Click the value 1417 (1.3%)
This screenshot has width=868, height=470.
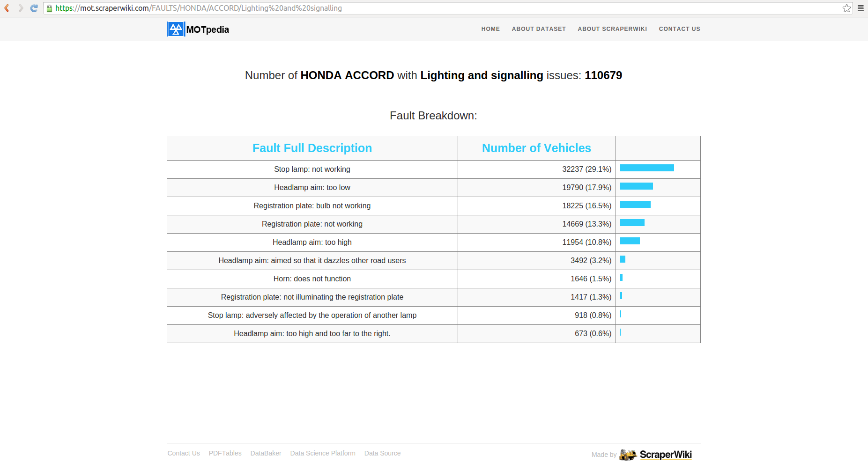pyautogui.click(x=591, y=297)
